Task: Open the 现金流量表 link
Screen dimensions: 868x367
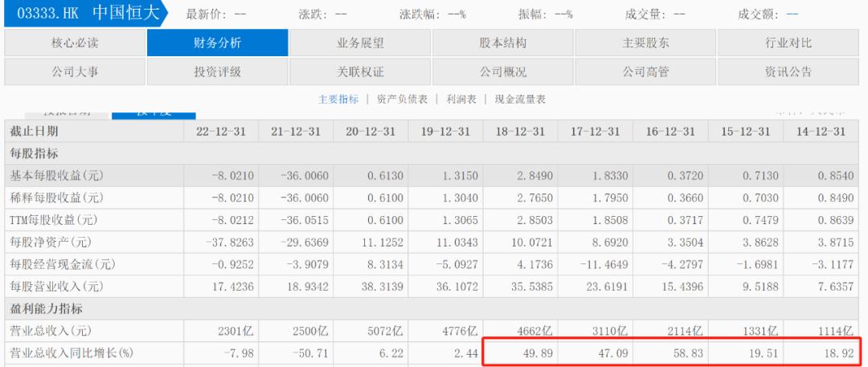Action: click(520, 100)
